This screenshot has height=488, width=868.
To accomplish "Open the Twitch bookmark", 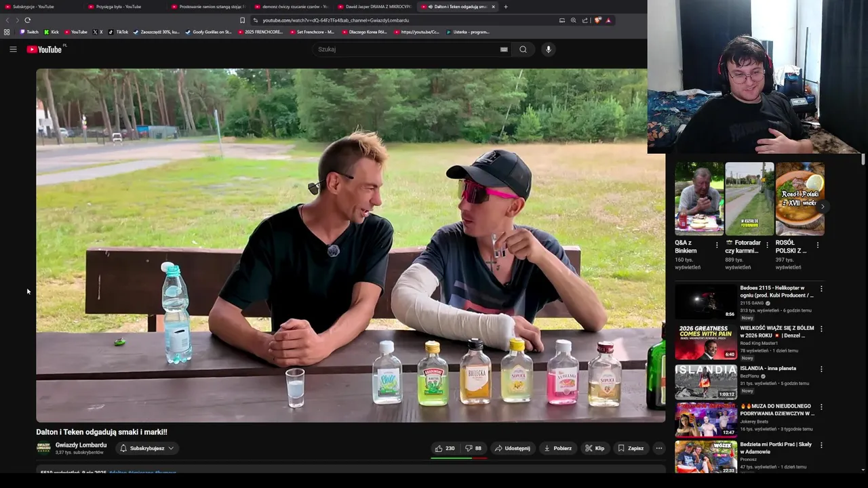I will pyautogui.click(x=29, y=32).
